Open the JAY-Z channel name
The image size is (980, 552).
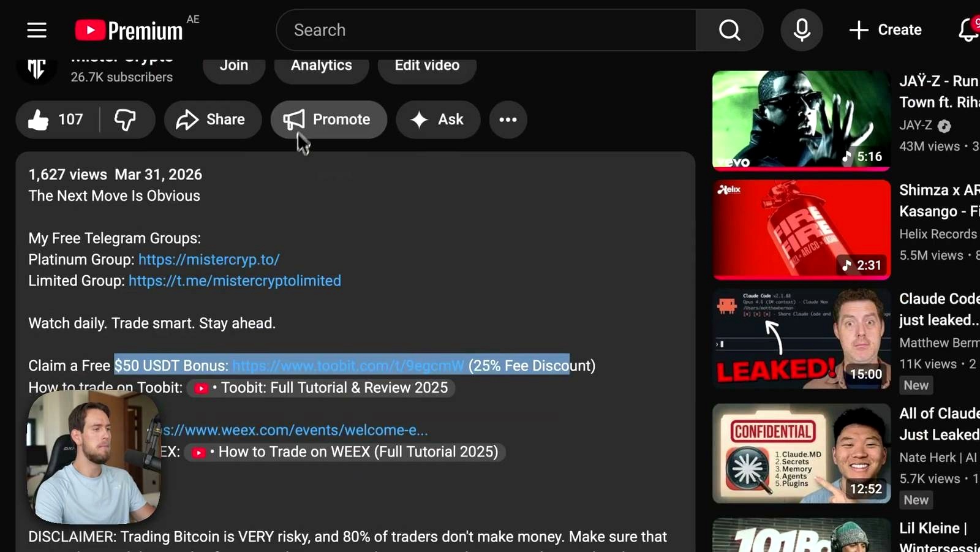tap(916, 125)
